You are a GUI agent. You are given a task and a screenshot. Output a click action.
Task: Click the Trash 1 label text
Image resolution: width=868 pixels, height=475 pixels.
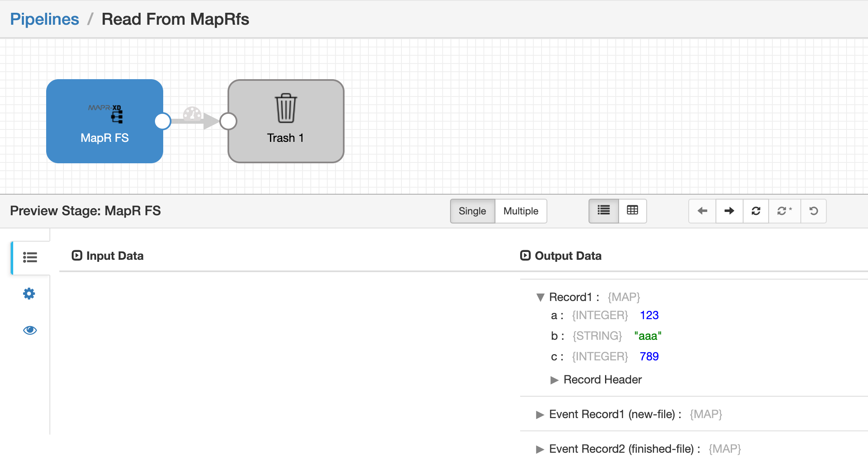pyautogui.click(x=285, y=138)
